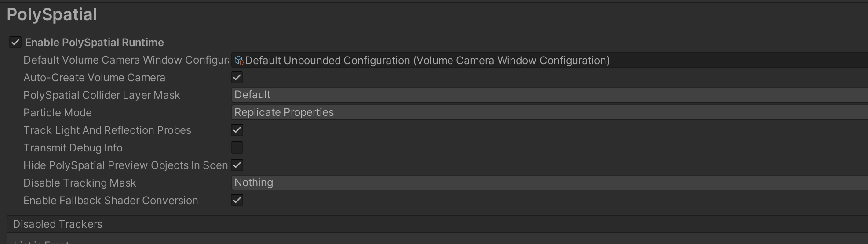The height and width of the screenshot is (244, 868).
Task: Uncheck Enable Fallback Shader Conversion
Action: pos(237,200)
